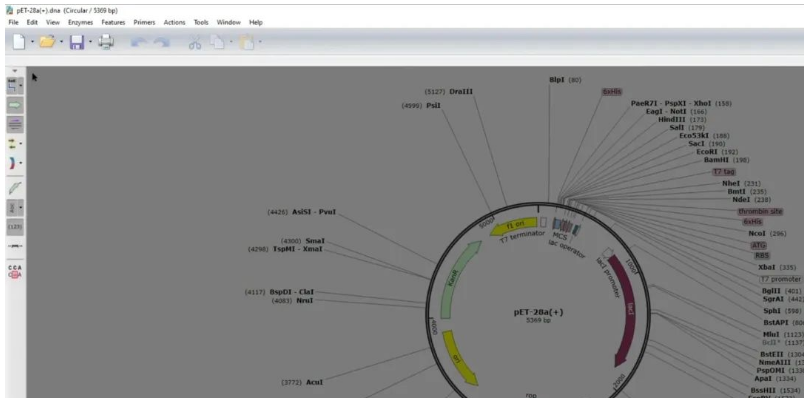Image resolution: width=806 pixels, height=398 pixels.
Task: Expand the primers sidebar dropdown arrow
Action: coord(21,143)
